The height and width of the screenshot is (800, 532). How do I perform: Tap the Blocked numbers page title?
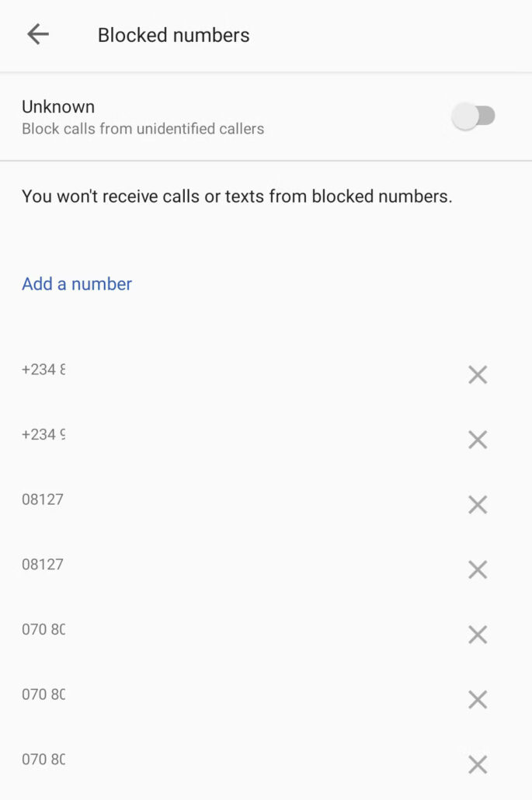pyautogui.click(x=173, y=35)
